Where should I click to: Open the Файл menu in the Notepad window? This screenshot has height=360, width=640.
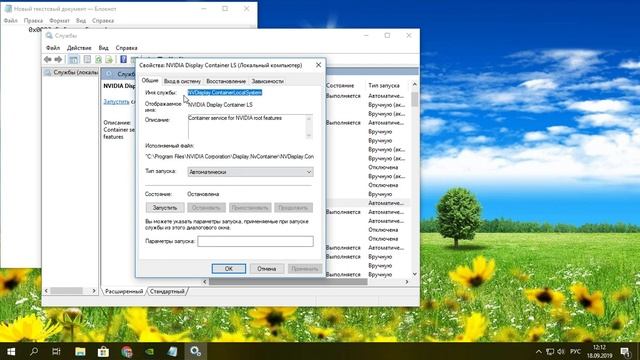click(11, 20)
